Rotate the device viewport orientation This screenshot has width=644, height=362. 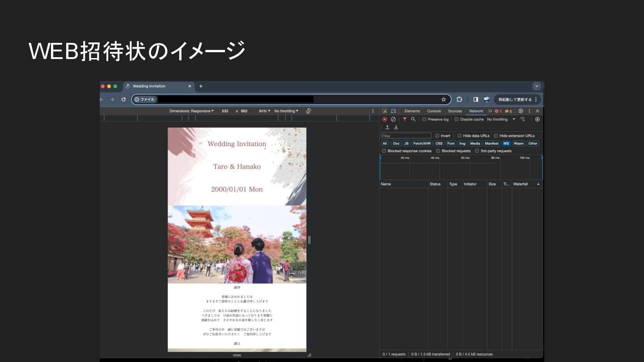click(x=308, y=111)
